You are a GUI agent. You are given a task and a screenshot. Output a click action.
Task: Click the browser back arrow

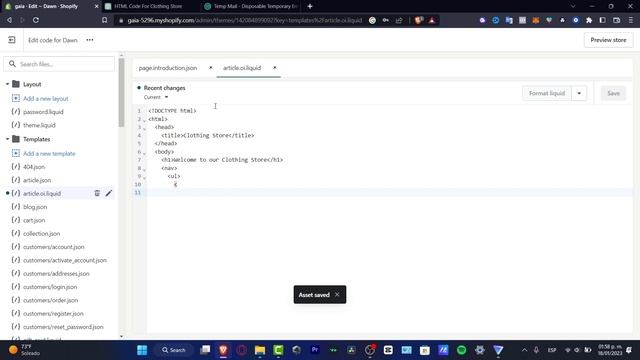pyautogui.click(x=9, y=20)
